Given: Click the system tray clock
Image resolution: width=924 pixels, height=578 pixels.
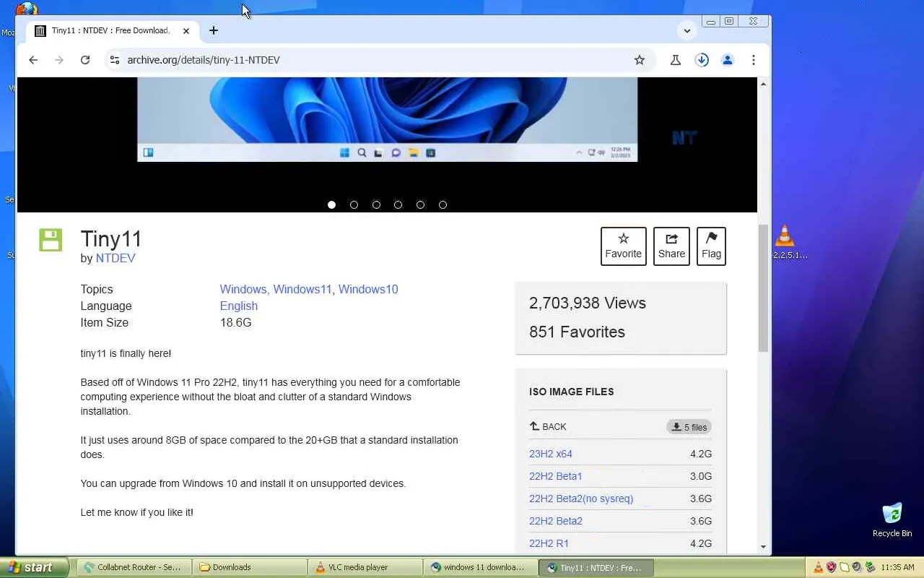Looking at the screenshot, I should (897, 567).
